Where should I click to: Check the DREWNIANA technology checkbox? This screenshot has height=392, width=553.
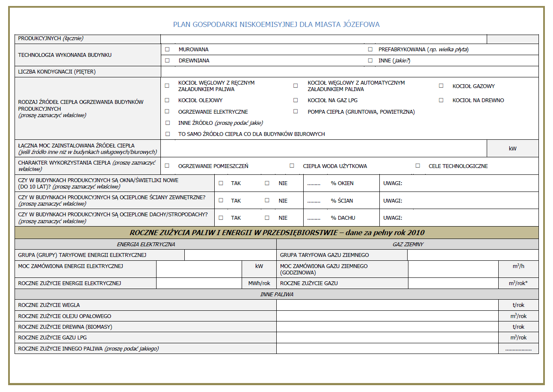point(167,61)
